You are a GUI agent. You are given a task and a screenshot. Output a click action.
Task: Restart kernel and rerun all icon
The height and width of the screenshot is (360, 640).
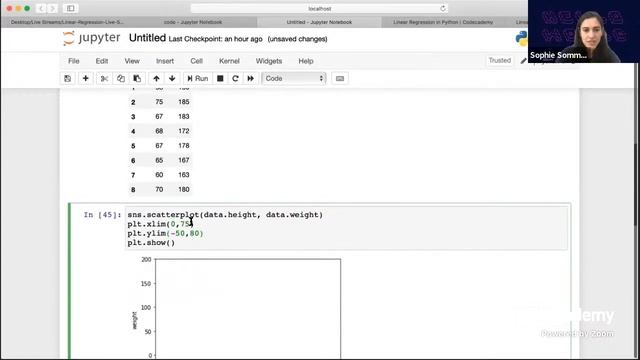click(251, 78)
